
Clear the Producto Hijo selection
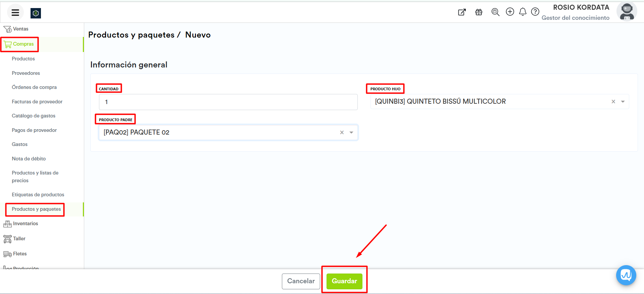613,102
